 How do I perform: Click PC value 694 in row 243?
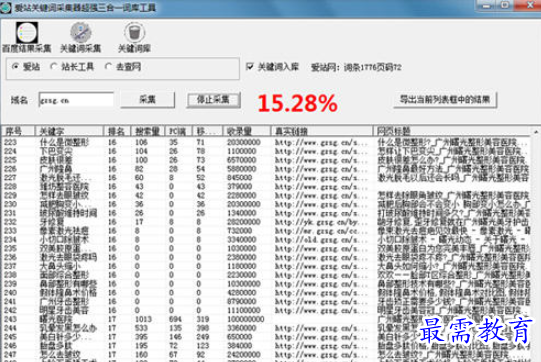[x=176, y=319]
